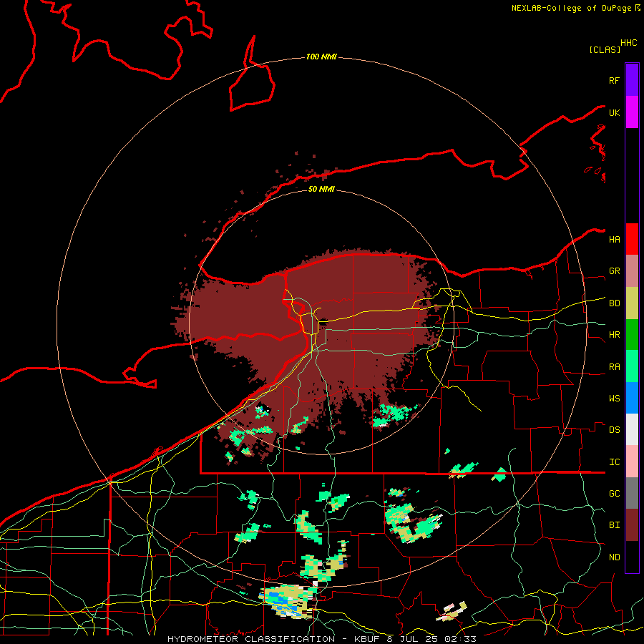Click the UK magenta legend swatch

click(632, 112)
